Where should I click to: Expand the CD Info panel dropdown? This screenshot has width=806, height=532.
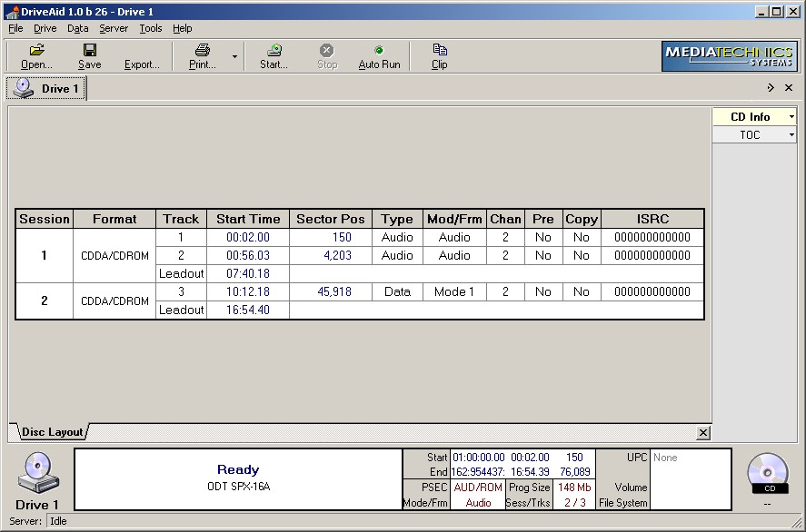[791, 117]
